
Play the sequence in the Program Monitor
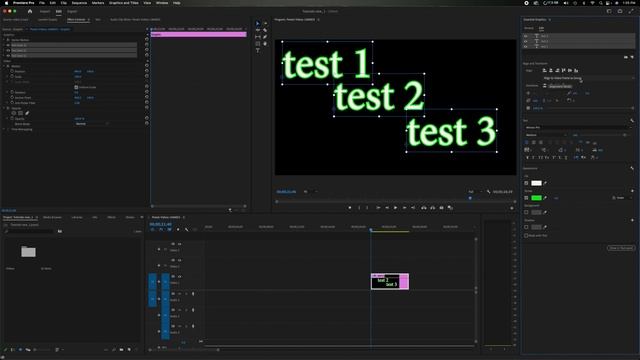[396, 208]
